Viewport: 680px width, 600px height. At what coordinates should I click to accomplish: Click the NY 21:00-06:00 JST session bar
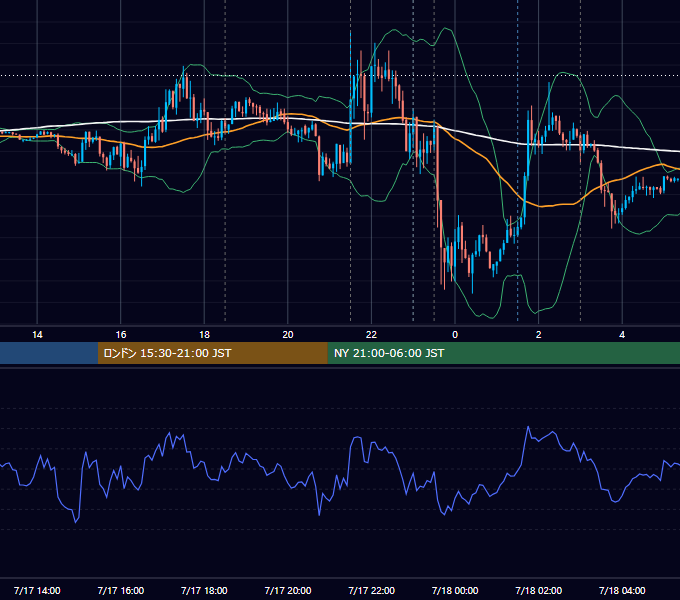point(503,353)
